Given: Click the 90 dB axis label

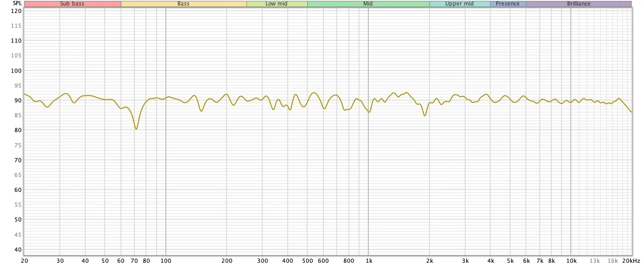Looking at the screenshot, I should (18, 100).
